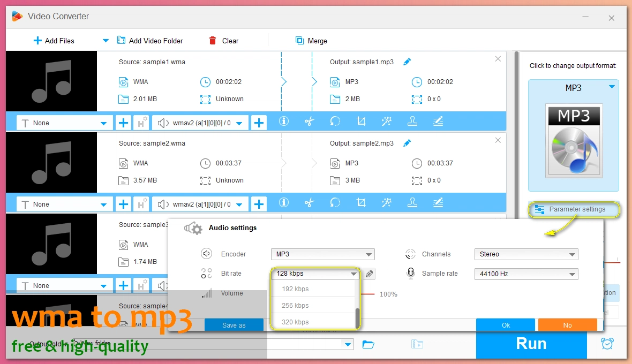
Task: Minimize the Video Converter window
Action: coord(585,17)
